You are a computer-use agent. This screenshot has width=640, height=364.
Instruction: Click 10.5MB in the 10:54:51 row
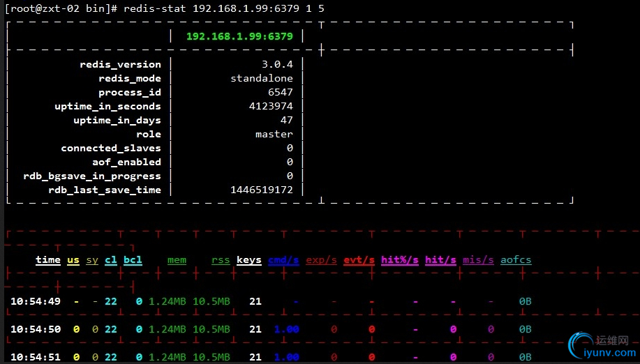tap(211, 357)
